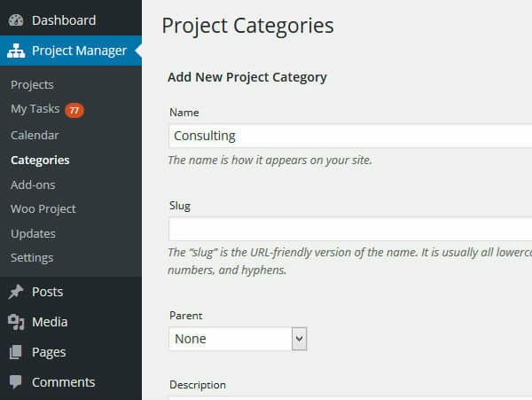Click the orange 77 tasks badge

point(74,110)
